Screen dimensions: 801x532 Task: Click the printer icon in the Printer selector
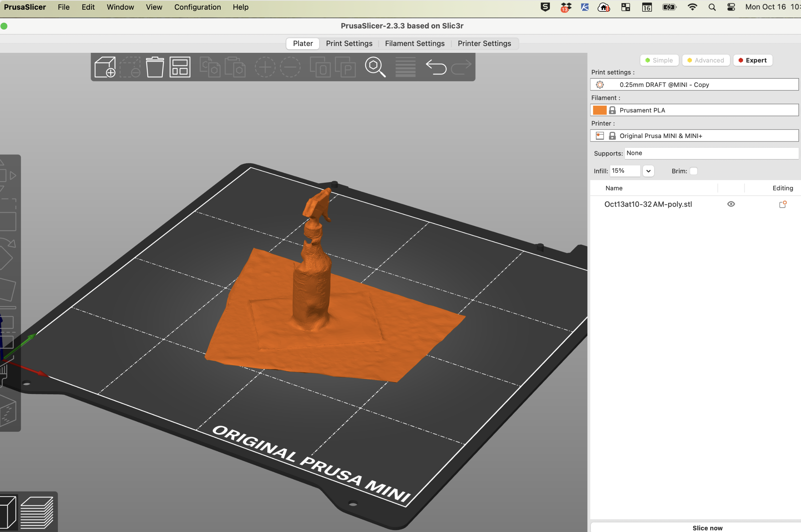point(599,136)
